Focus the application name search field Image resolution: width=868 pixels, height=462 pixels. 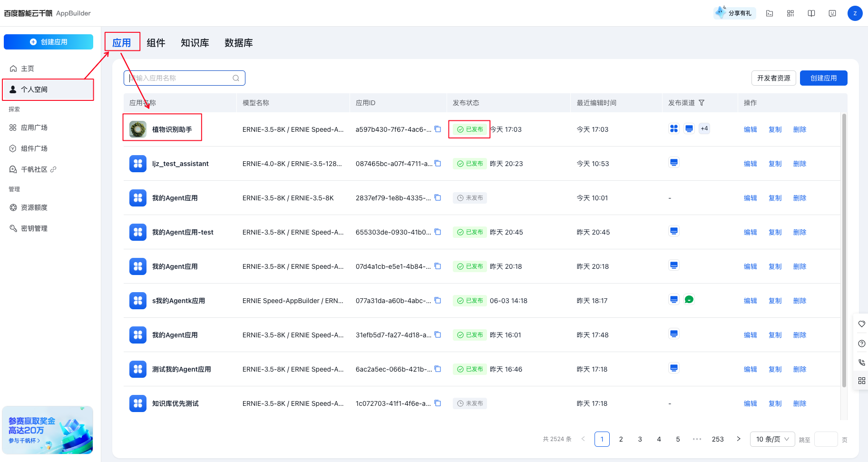pos(185,78)
